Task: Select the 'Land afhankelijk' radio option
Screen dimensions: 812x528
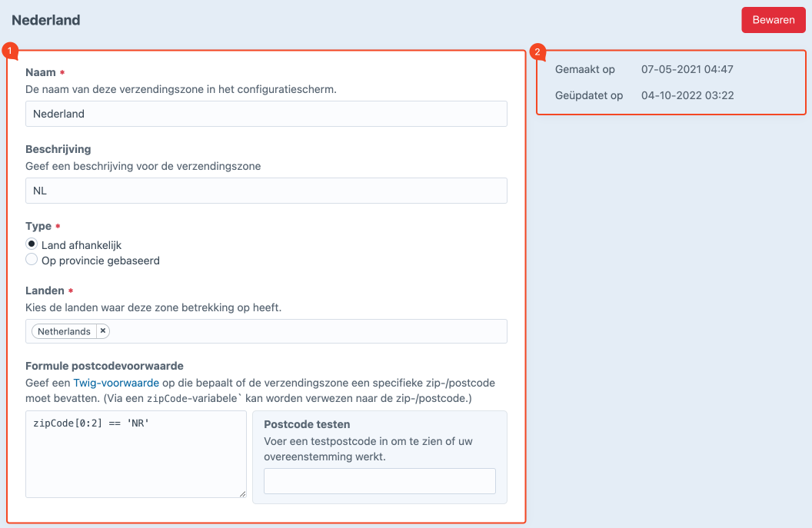Action: tap(32, 244)
